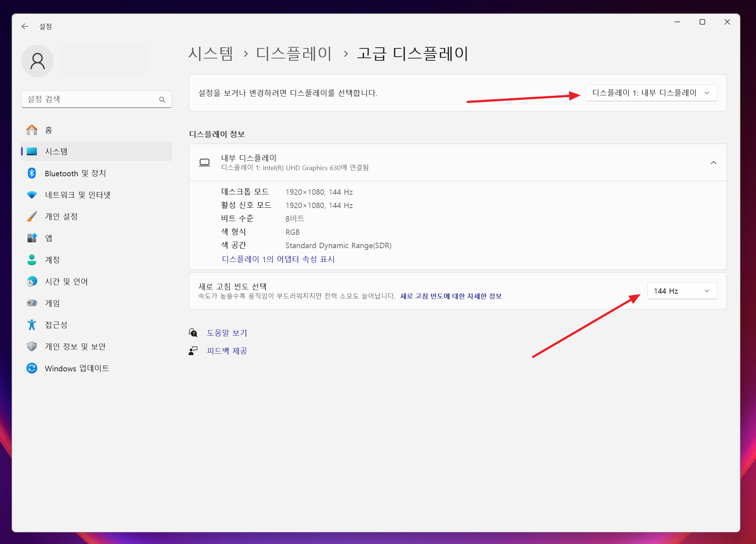Open Accounts (계정) settings category
The image size is (756, 544).
tap(52, 260)
